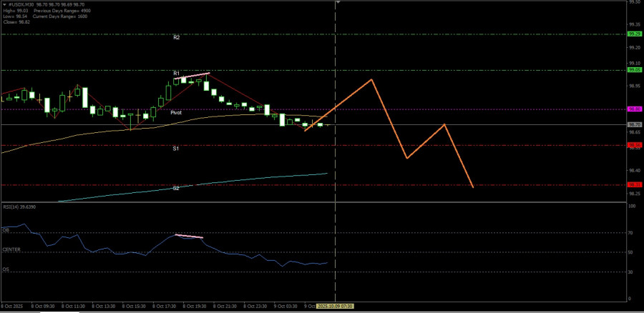This screenshot has height=313, width=644.
Task: Select the Pivot level label
Action: pos(176,113)
